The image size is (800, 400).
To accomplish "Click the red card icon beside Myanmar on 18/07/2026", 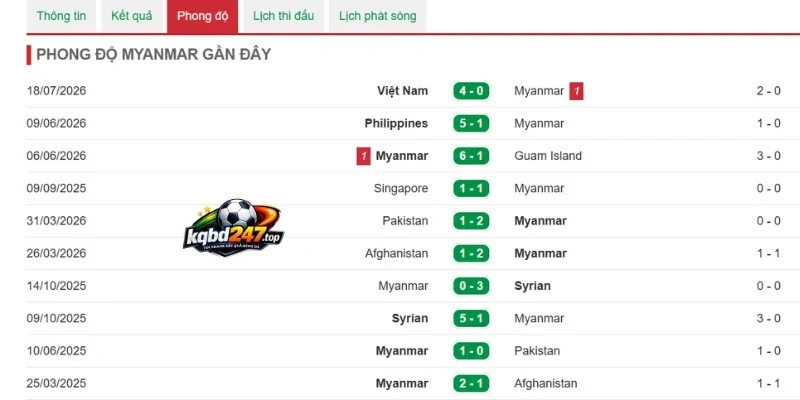I will 577,91.
